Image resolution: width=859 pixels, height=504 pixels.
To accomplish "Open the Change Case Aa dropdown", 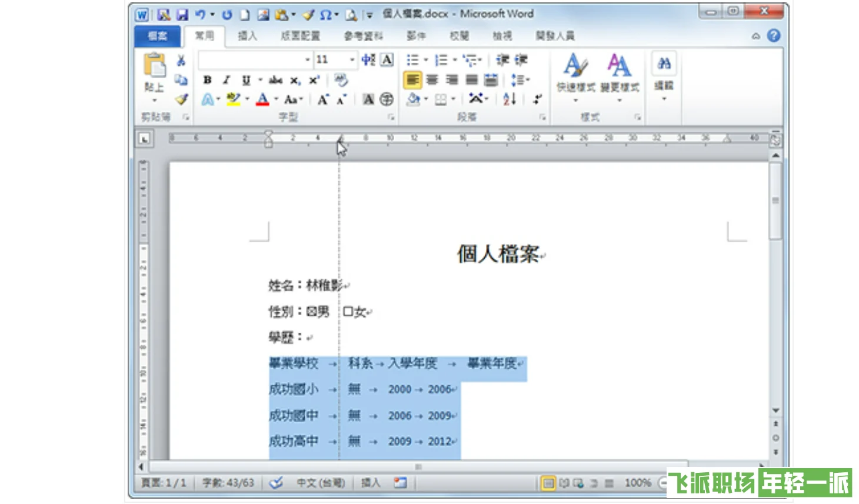I will [293, 99].
